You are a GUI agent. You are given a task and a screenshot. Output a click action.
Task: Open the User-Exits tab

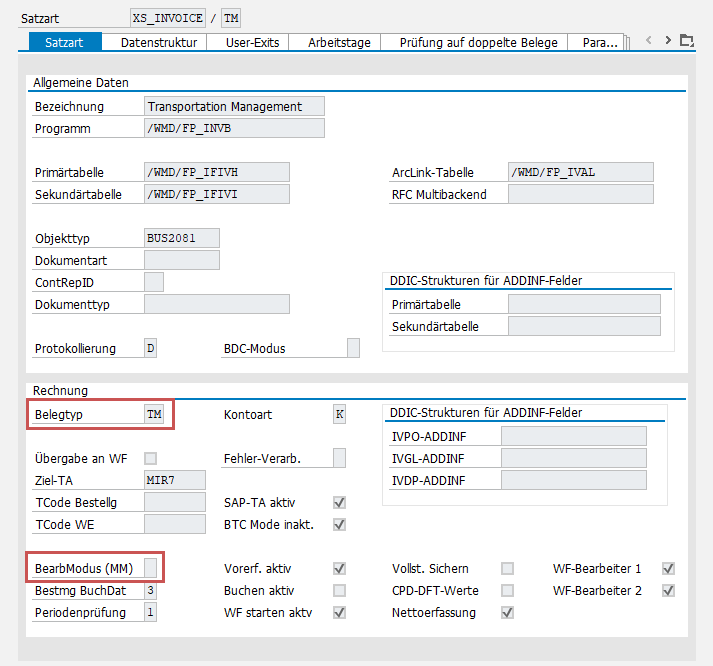pos(252,42)
